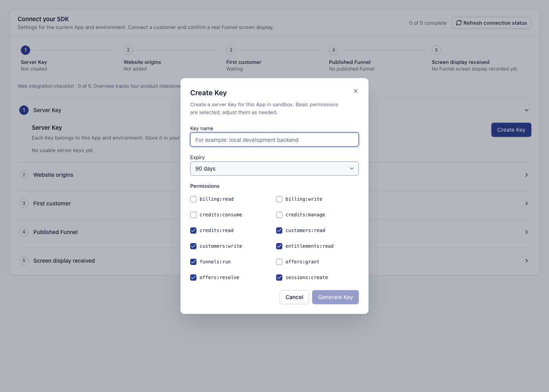Viewport: 549px width, 392px height.
Task: Click Cancel in the Create Key dialog
Action: [294, 297]
